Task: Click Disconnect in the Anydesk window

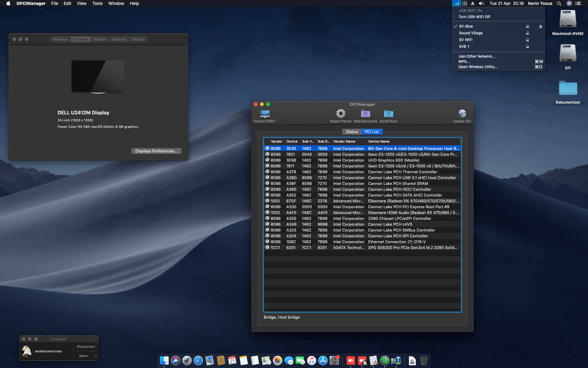Action: coord(86,347)
